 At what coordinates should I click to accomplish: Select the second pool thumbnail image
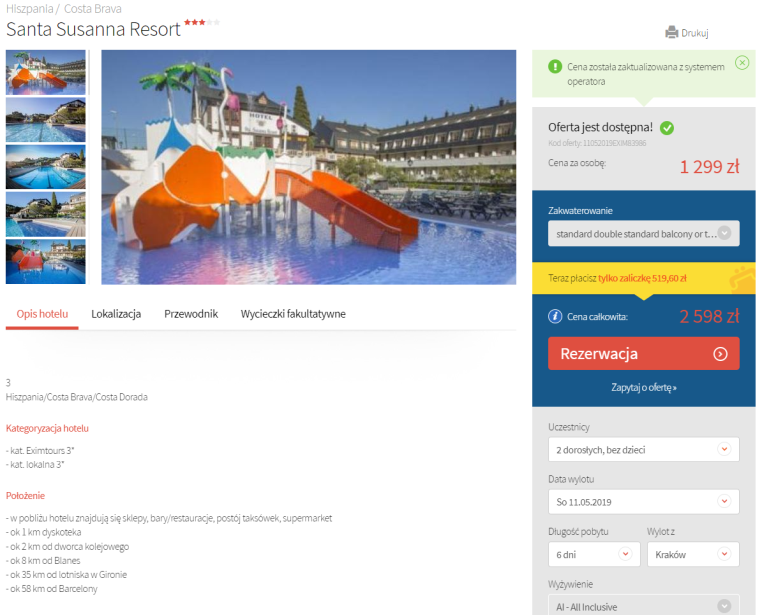pyautogui.click(x=46, y=120)
